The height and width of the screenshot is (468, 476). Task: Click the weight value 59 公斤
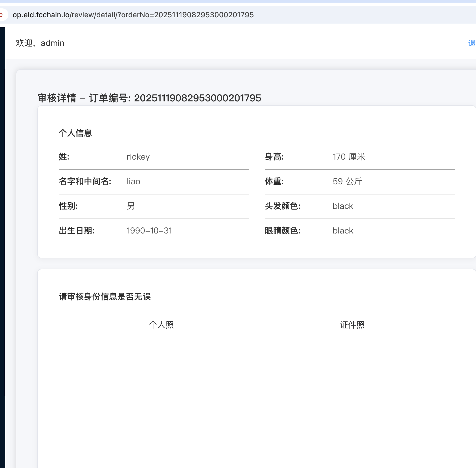[347, 181]
